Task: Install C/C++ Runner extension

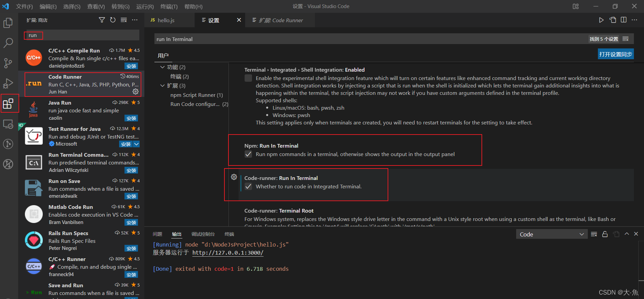Action: (131, 275)
